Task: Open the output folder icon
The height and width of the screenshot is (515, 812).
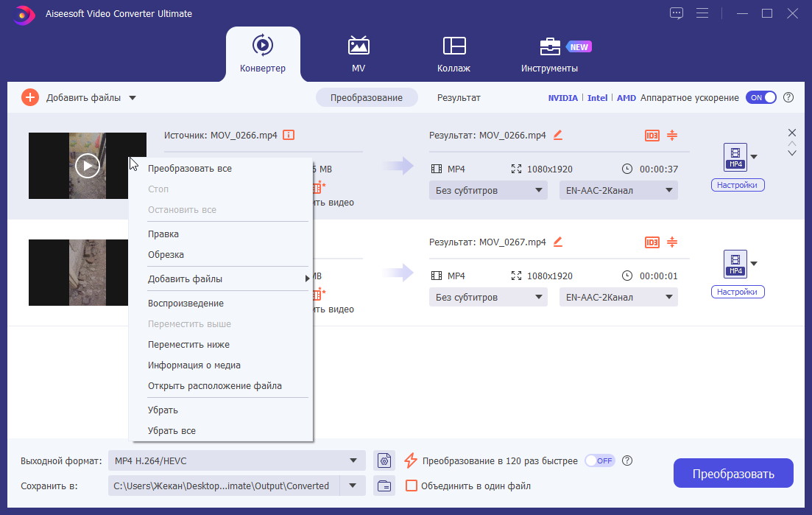Action: pos(384,486)
